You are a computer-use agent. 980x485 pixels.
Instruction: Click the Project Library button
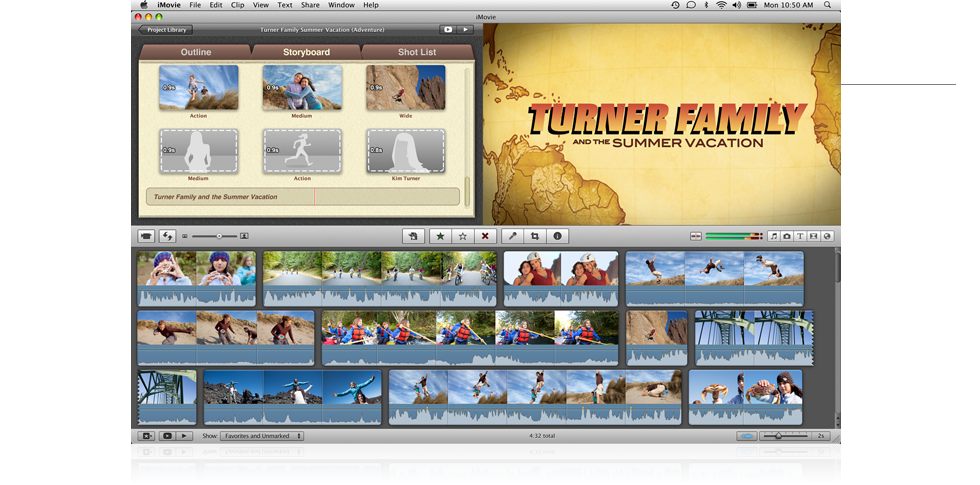click(x=166, y=30)
